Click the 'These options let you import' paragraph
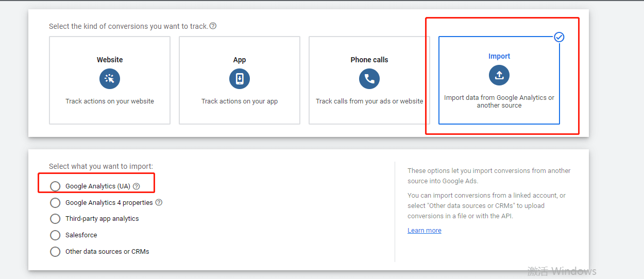The width and height of the screenshot is (644, 279). [489, 176]
